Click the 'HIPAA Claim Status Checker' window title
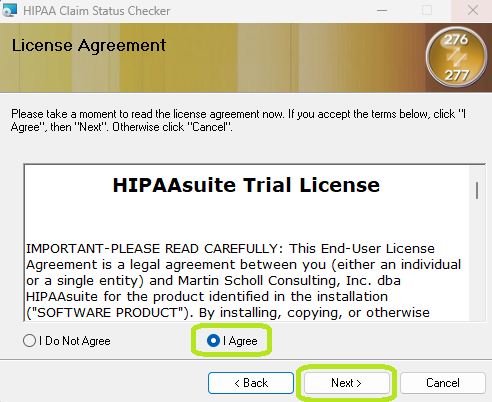This screenshot has height=402, width=492. 97,11
